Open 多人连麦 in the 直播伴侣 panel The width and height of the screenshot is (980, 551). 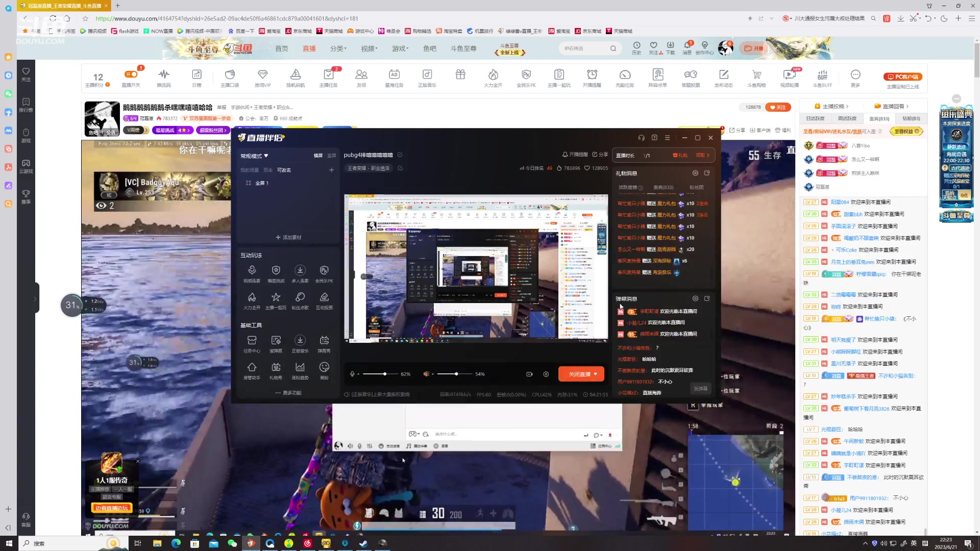[x=300, y=273]
